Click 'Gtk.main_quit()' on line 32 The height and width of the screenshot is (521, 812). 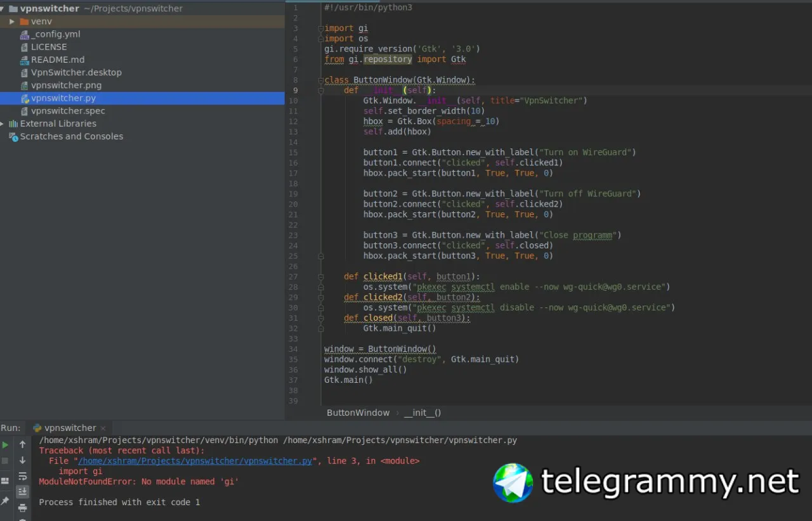(400, 328)
